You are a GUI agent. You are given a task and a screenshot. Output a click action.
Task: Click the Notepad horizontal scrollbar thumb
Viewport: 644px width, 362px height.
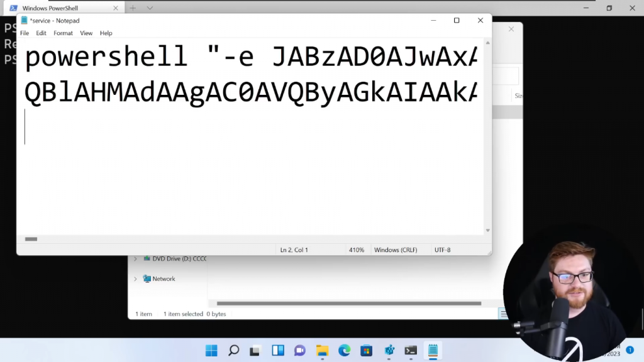coord(31,239)
